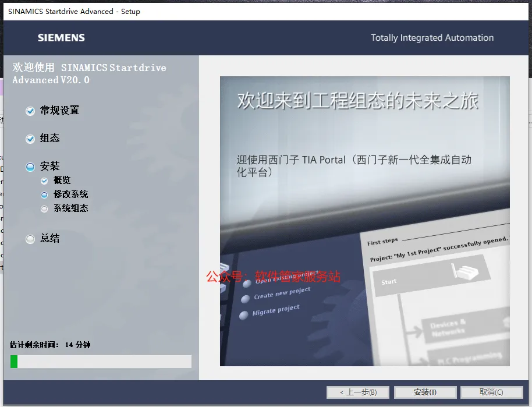Click the 安装 step label
The height and width of the screenshot is (407, 532).
pyautogui.click(x=50, y=166)
